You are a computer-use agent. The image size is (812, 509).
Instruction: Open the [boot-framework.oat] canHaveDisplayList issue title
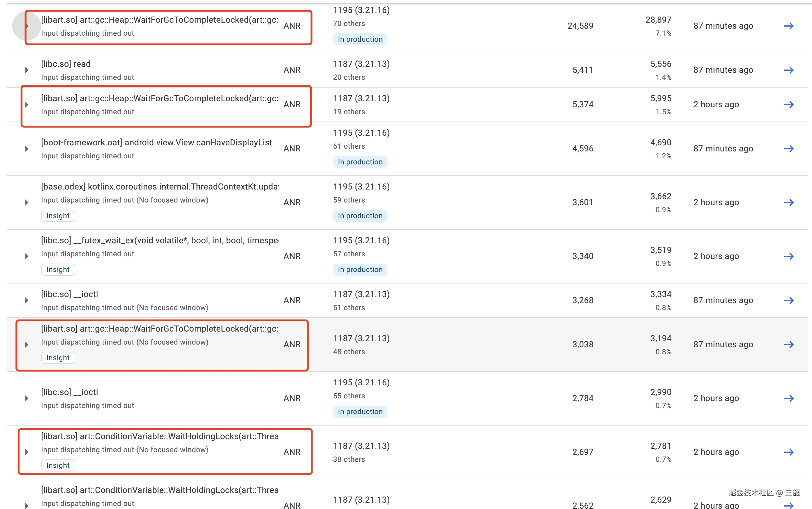(156, 142)
